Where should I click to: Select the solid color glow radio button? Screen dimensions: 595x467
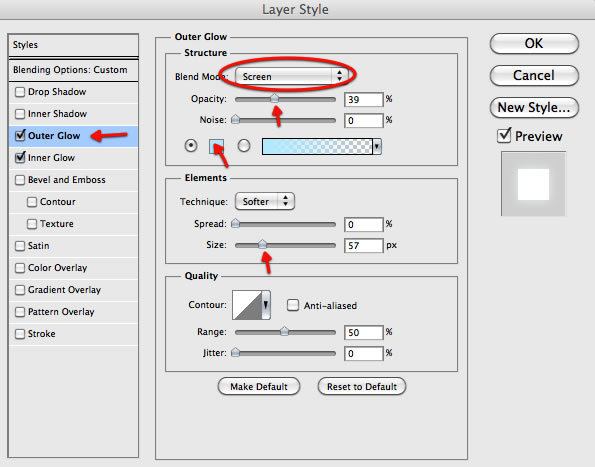[x=191, y=146]
